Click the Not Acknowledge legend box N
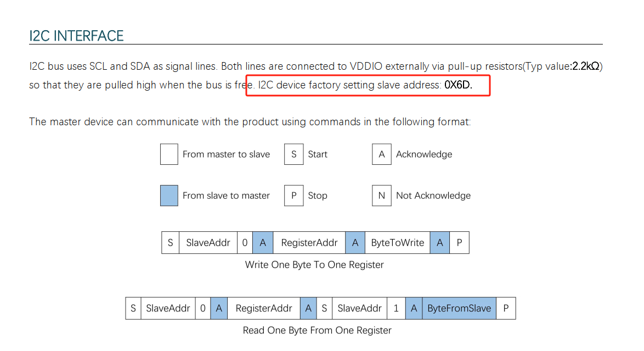Image resolution: width=644 pixels, height=351 pixels. pyautogui.click(x=382, y=196)
